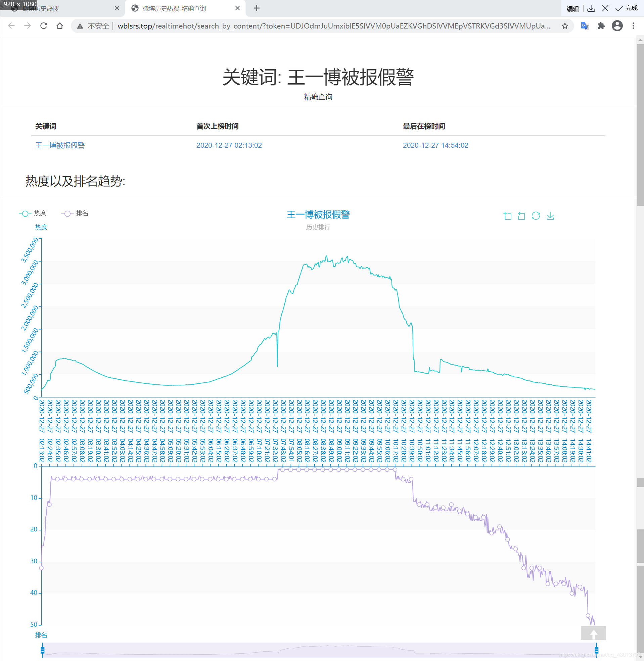Click the 精确查询 subtitle text

318,97
